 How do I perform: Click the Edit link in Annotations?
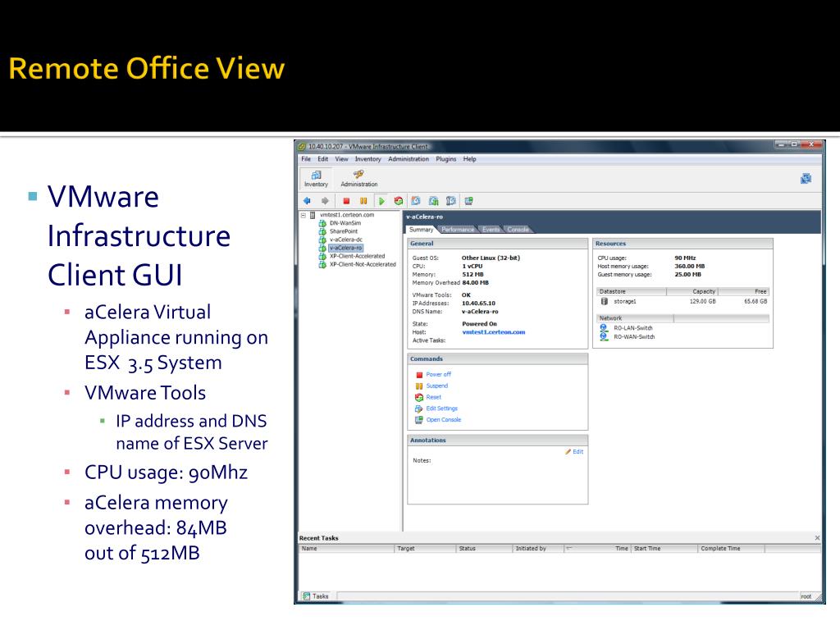578,452
